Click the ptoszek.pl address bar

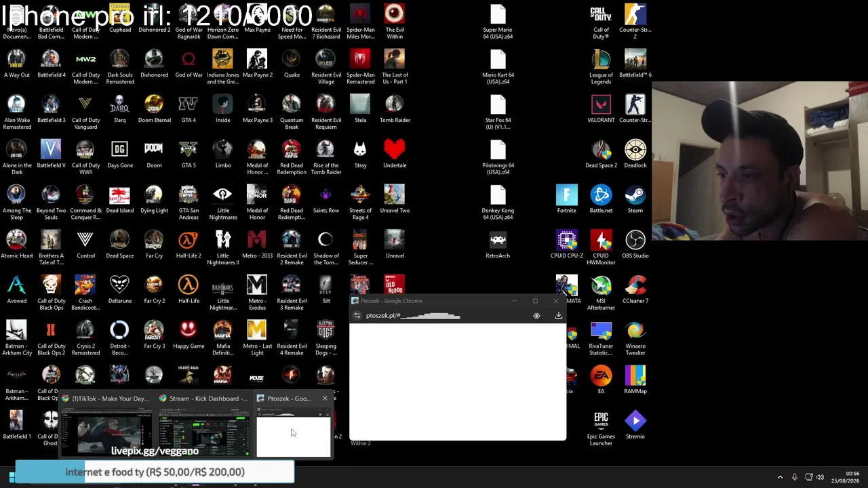(x=444, y=316)
